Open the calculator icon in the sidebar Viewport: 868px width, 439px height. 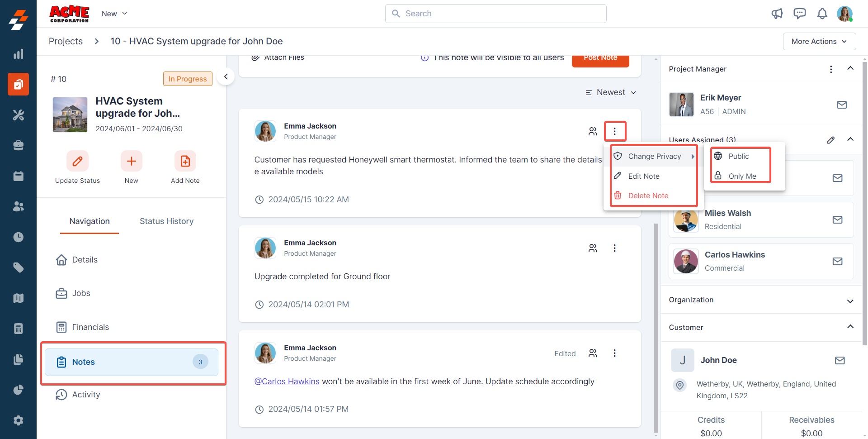click(x=18, y=329)
